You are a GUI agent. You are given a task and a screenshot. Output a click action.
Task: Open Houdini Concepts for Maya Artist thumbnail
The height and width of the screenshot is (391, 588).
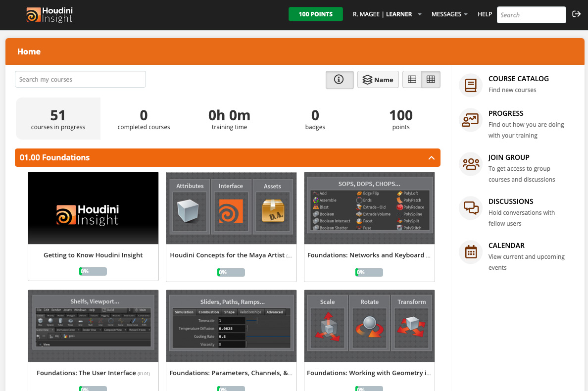coord(231,208)
